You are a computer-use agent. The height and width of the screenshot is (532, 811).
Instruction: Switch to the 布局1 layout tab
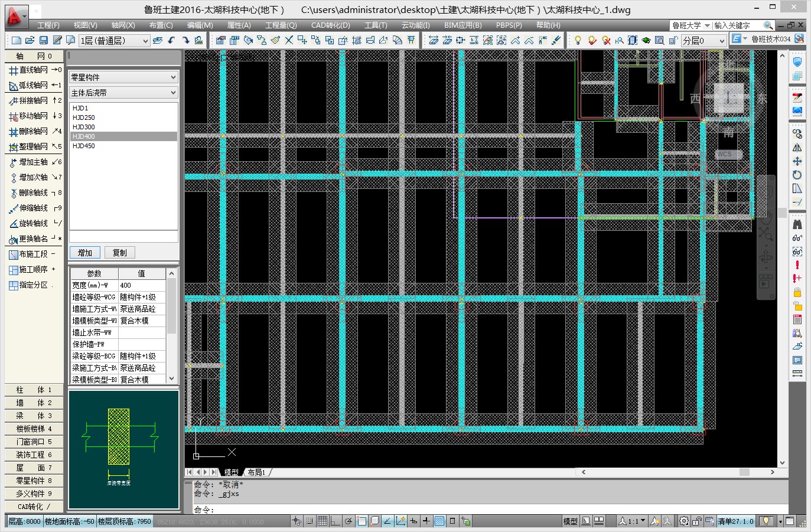(x=256, y=472)
